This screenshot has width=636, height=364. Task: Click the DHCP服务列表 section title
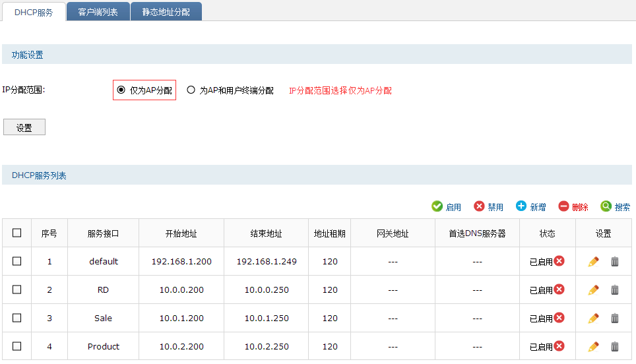point(39,175)
